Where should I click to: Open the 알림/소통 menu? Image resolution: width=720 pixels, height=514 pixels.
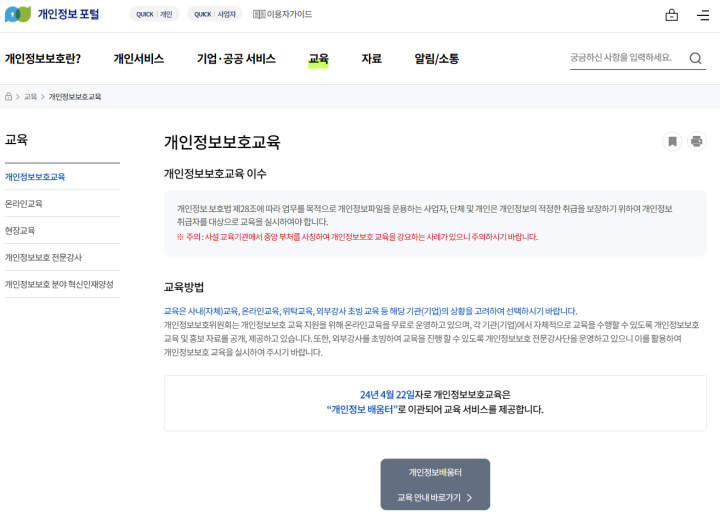(x=437, y=59)
